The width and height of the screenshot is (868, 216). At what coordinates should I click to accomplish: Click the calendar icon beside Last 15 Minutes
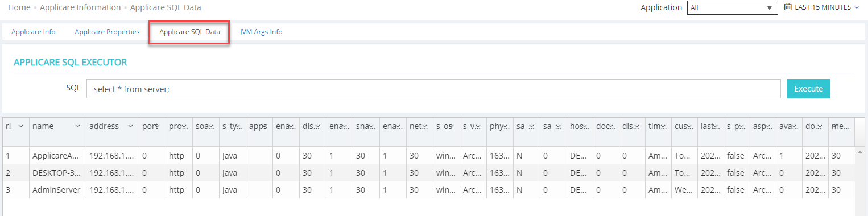(788, 7)
